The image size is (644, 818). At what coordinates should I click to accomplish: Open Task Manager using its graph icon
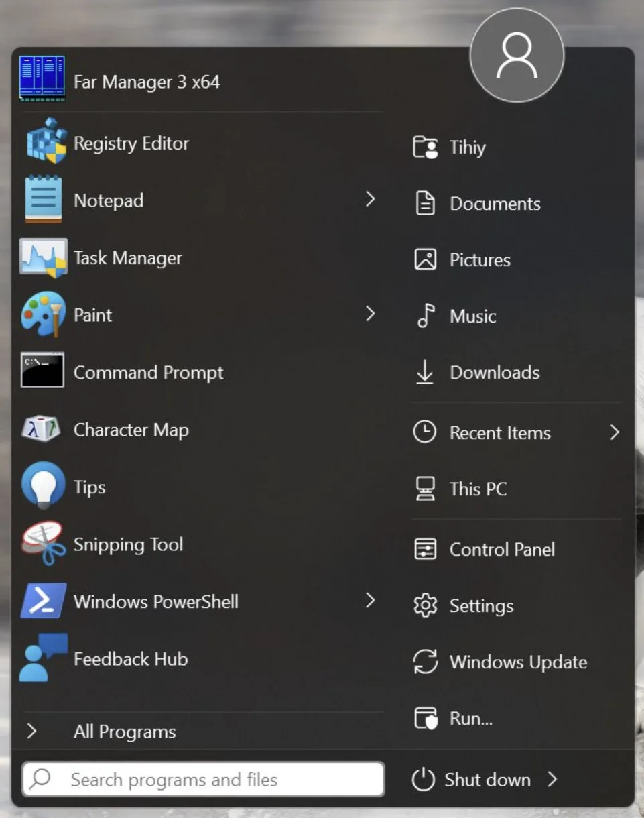44,257
